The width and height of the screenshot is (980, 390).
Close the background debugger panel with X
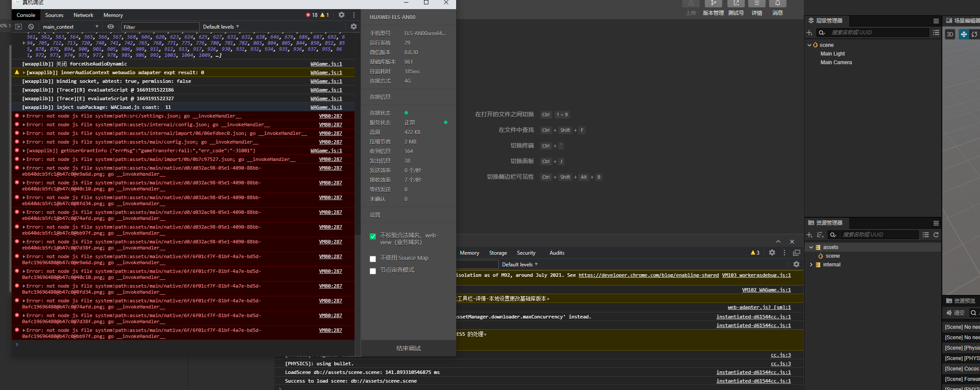pyautogui.click(x=792, y=242)
